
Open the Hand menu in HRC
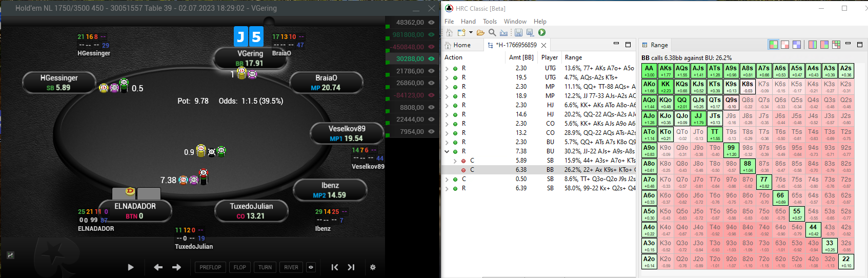tap(468, 22)
